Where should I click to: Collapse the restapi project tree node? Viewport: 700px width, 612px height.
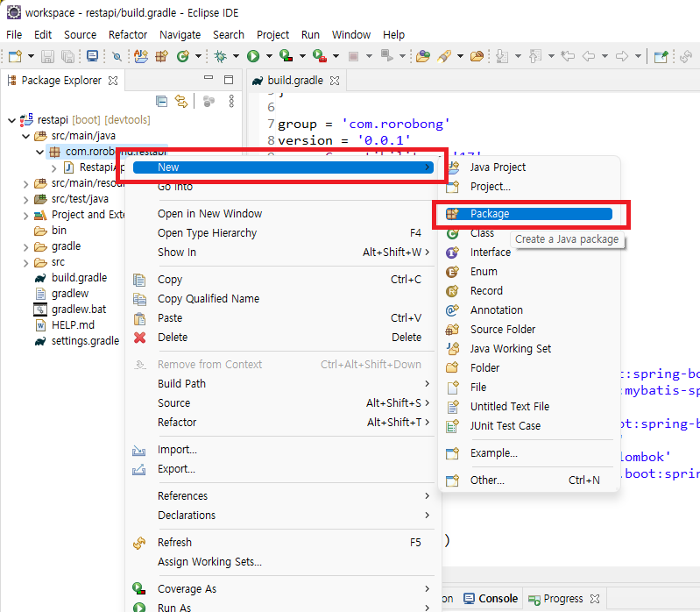click(12, 120)
